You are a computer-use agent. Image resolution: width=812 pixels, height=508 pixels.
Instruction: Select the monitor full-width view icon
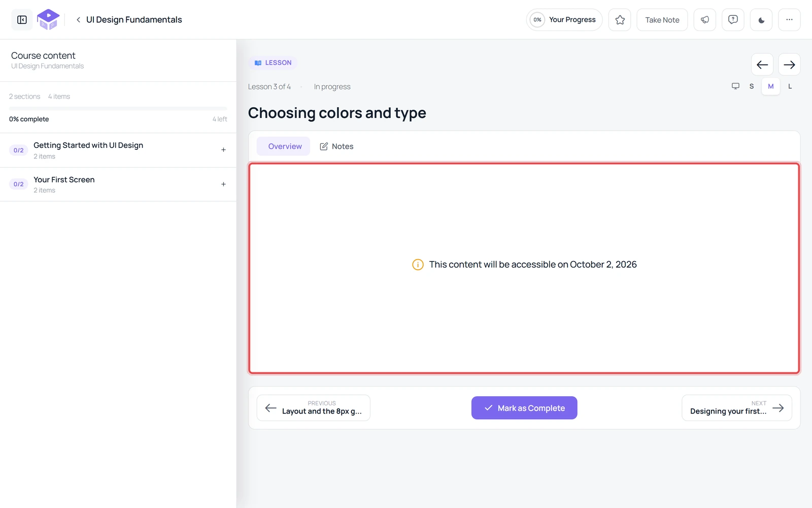735,86
